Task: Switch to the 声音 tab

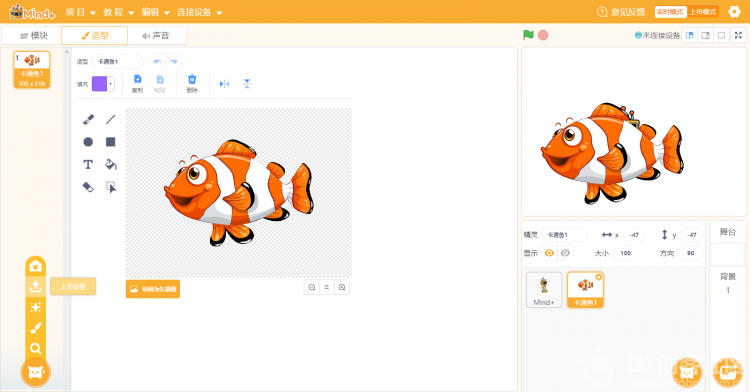Action: click(156, 35)
